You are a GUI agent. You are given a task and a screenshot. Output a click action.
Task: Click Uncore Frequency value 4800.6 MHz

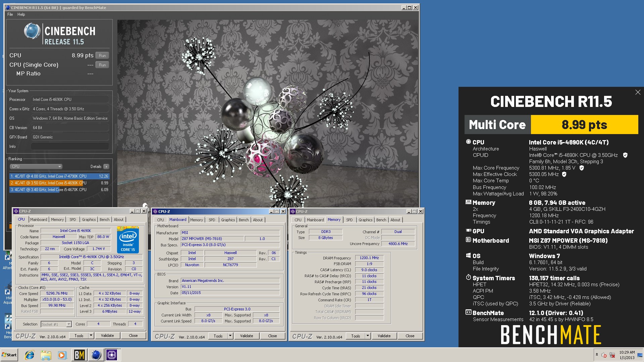pyautogui.click(x=398, y=244)
